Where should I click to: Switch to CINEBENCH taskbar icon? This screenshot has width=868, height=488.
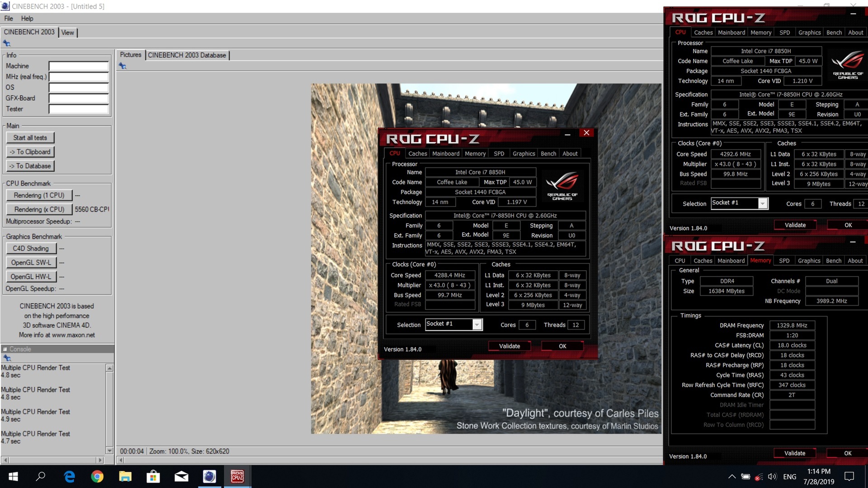tap(209, 476)
